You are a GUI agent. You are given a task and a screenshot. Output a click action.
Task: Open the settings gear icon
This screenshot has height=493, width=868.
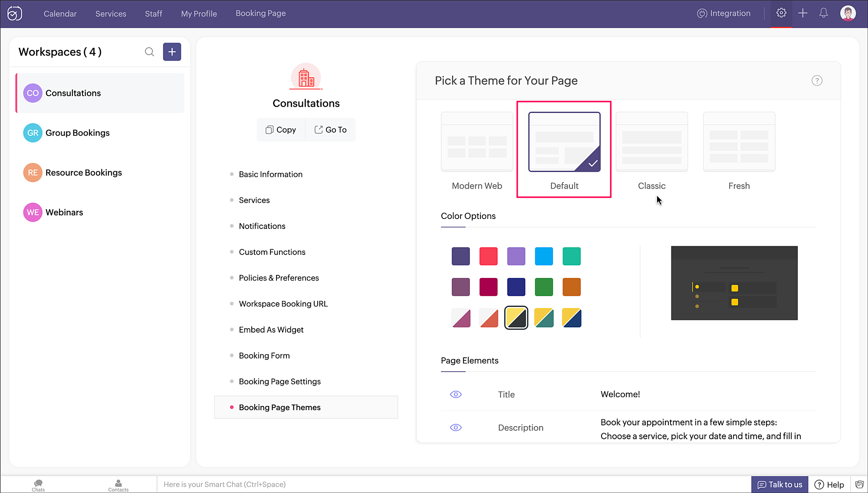781,13
